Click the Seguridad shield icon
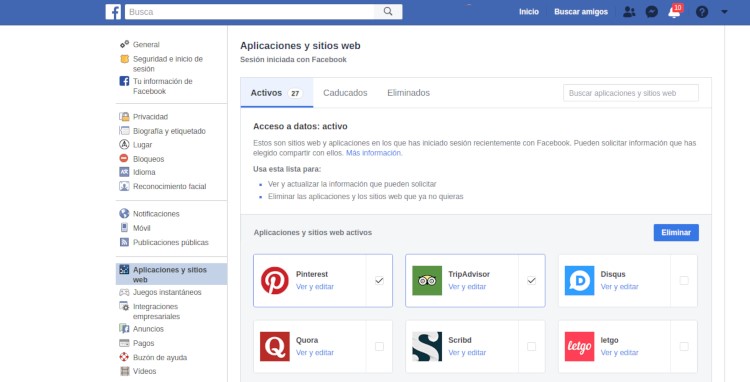Image resolution: width=750 pixels, height=382 pixels. (124, 59)
